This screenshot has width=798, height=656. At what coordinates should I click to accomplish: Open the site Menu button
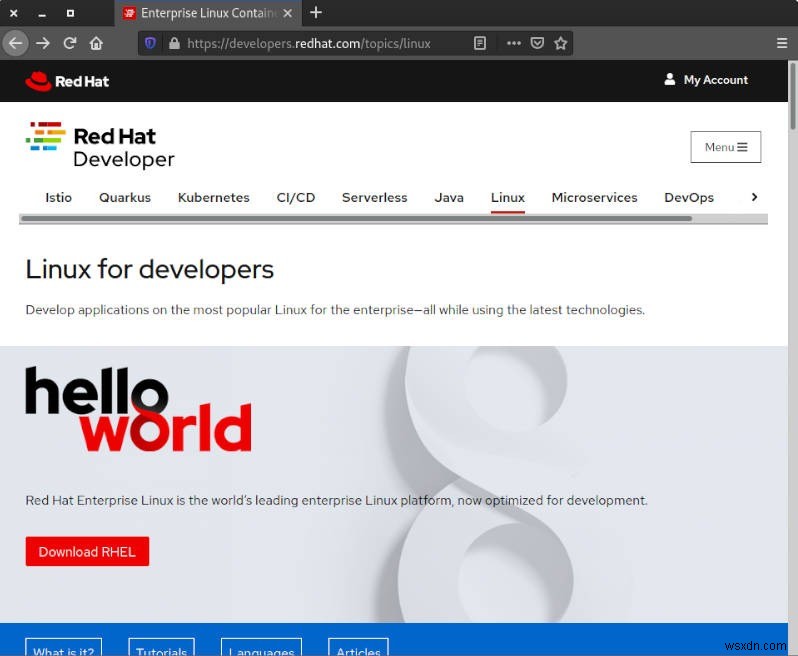click(725, 147)
